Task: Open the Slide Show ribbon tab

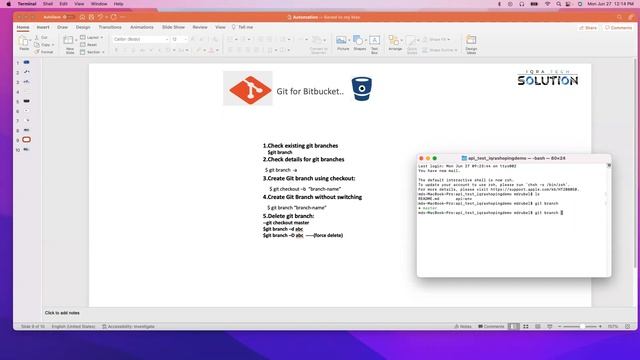Action: pyautogui.click(x=173, y=27)
